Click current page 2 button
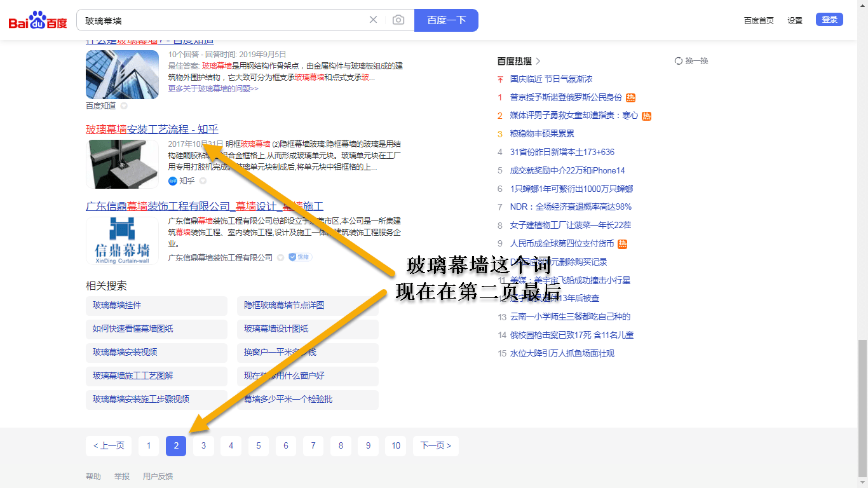 [176, 446]
